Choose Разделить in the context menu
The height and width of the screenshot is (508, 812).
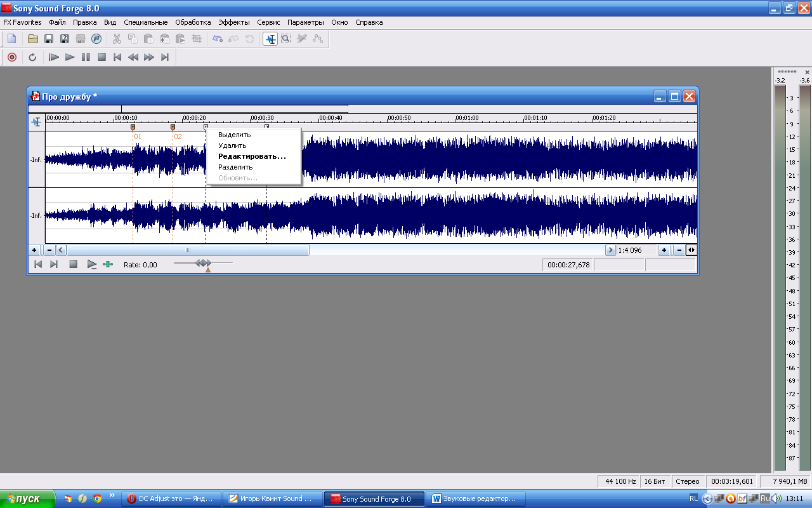254,167
